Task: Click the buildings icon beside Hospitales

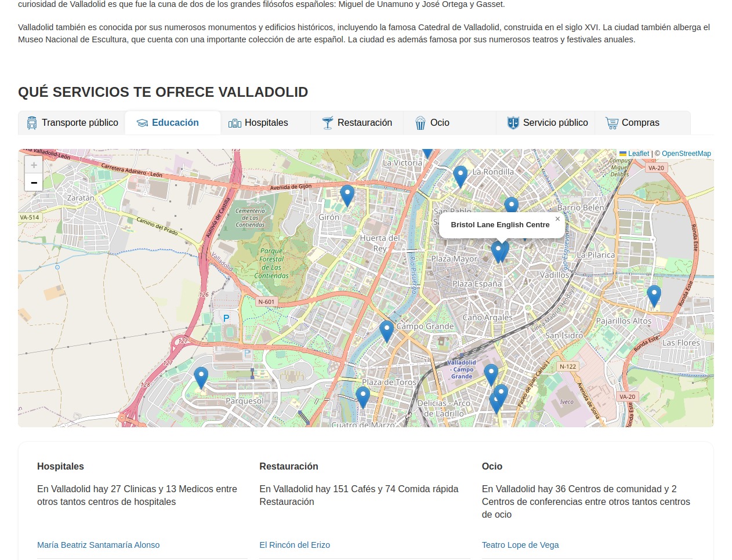Action: (235, 123)
